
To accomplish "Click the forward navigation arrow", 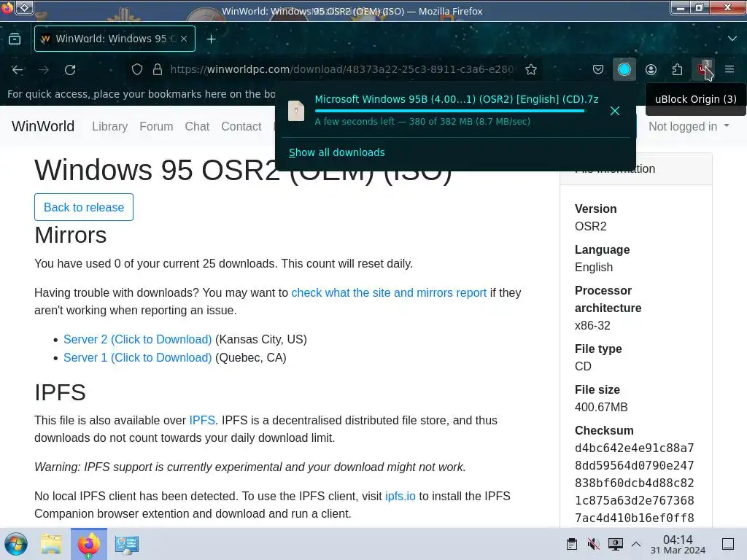I will [44, 69].
